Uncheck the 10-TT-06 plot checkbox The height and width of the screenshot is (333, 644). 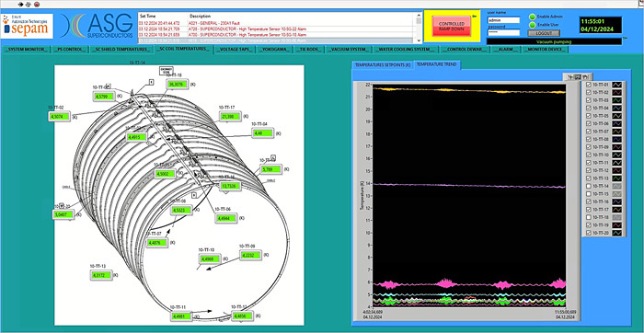(590, 123)
